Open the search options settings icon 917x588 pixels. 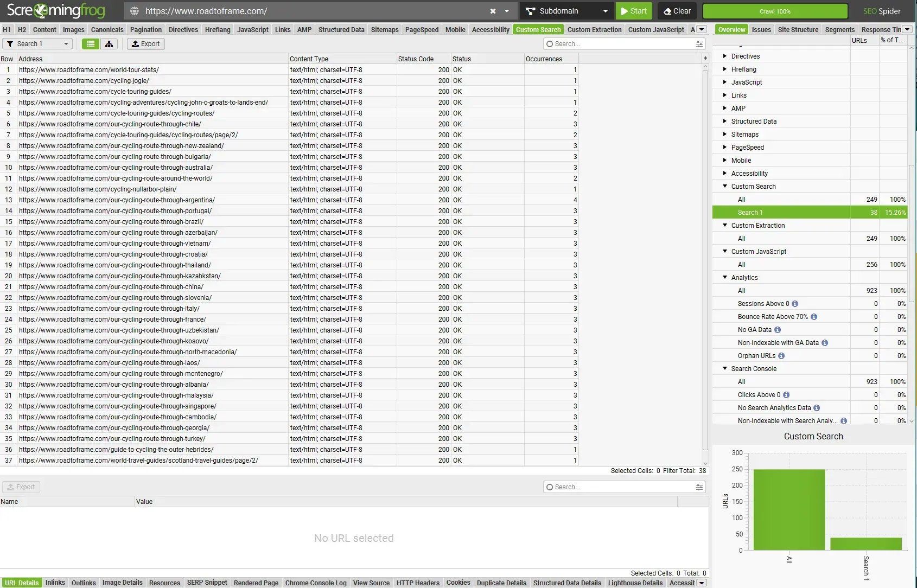click(x=698, y=44)
